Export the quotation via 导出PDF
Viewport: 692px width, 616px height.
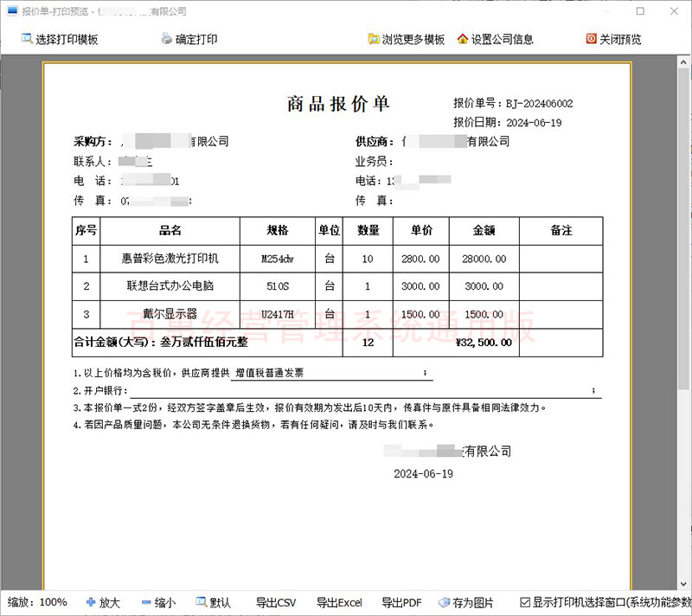401,602
